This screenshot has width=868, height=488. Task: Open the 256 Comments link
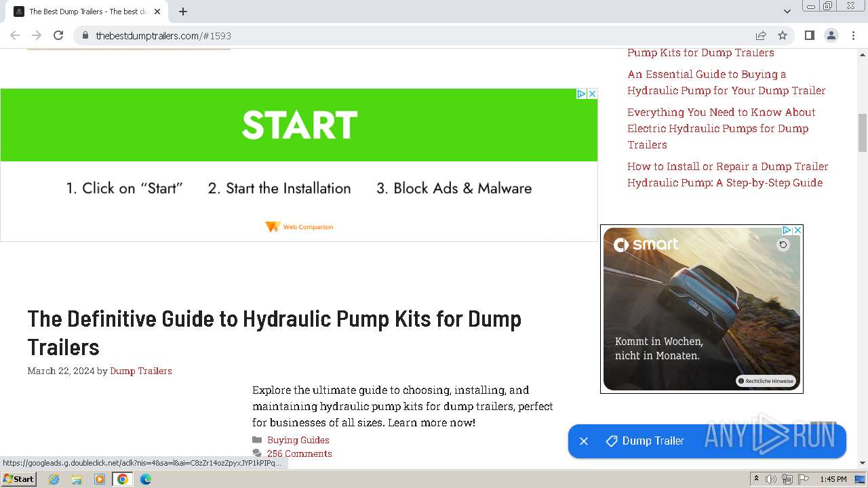coord(300,453)
